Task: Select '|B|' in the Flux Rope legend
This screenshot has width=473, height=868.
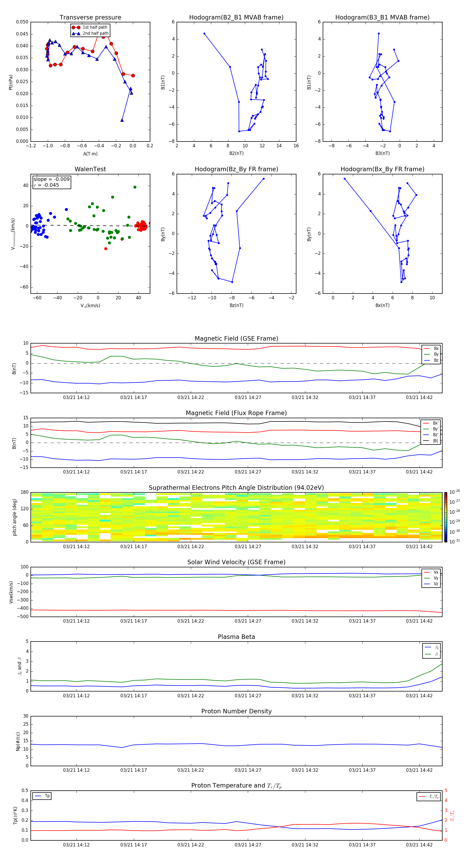Action: coord(431,441)
